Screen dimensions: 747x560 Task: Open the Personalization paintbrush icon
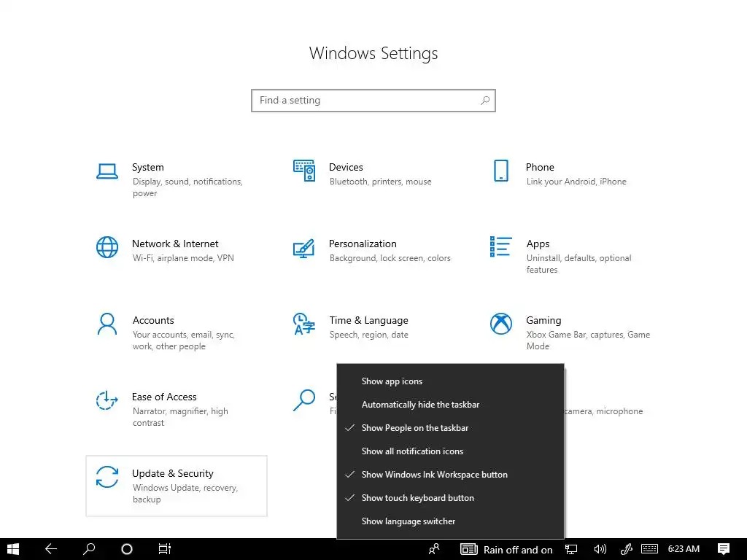[304, 248]
